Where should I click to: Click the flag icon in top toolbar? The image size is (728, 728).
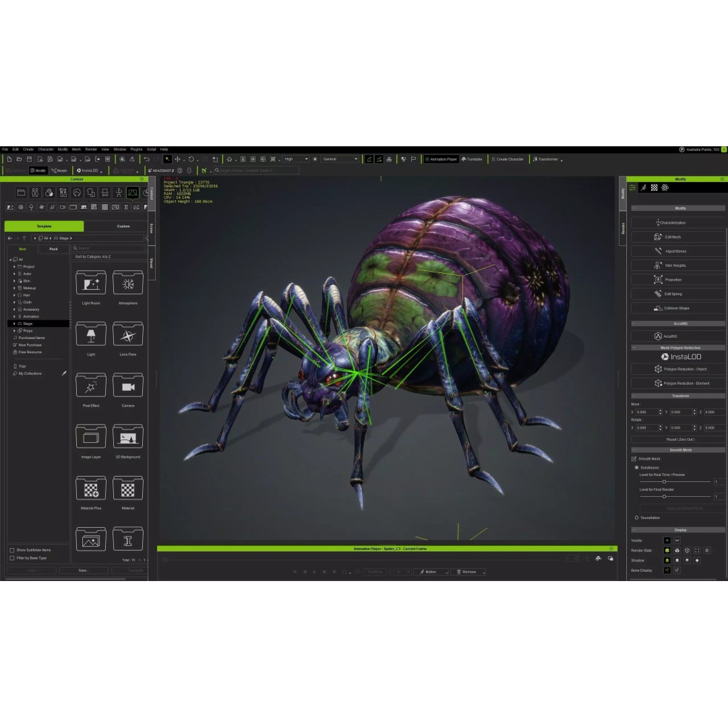tap(413, 159)
